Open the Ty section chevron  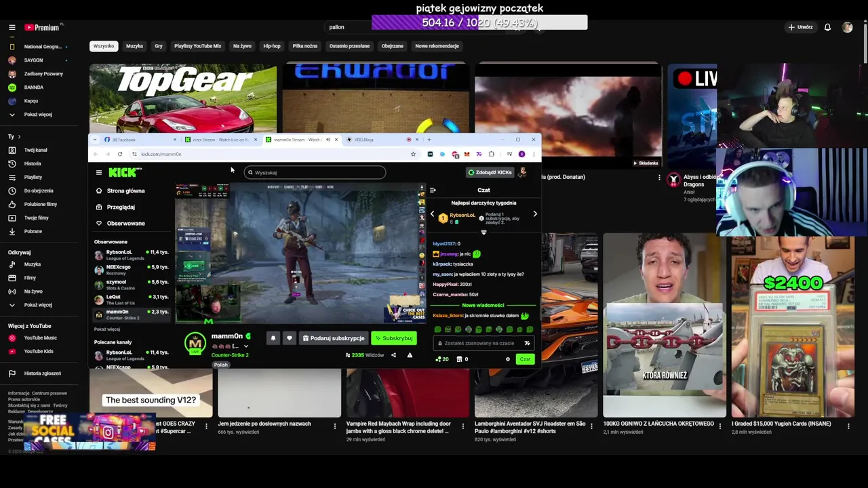20,136
